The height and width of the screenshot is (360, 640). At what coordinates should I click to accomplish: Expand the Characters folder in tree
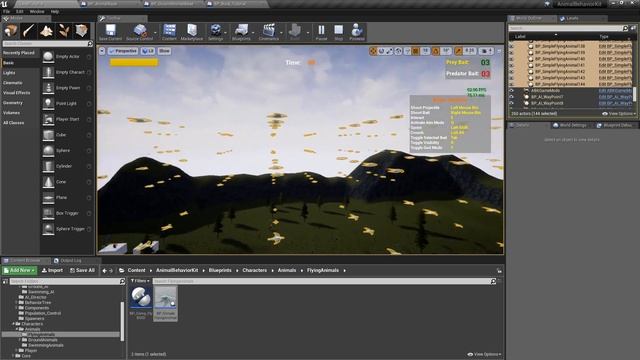click(13, 324)
